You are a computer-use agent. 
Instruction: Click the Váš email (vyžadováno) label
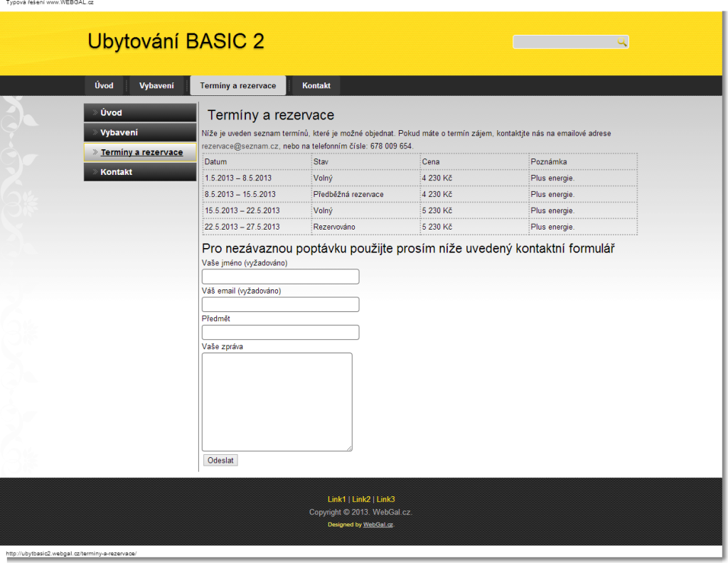click(242, 291)
